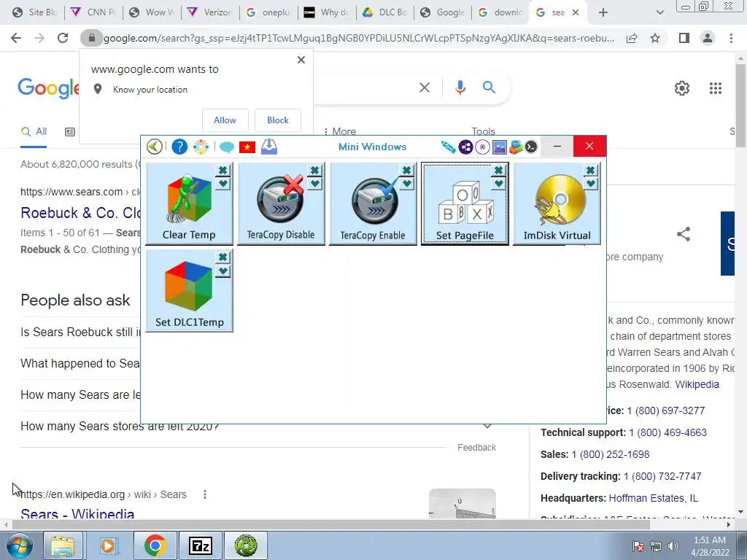Open Sears - Wikipedia search result
The width and height of the screenshot is (747, 560).
tap(77, 514)
